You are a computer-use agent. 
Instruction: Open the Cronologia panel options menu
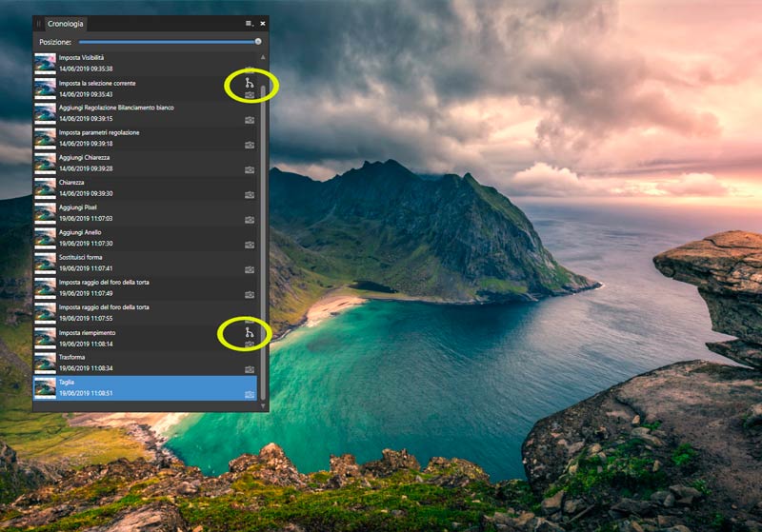pos(249,23)
